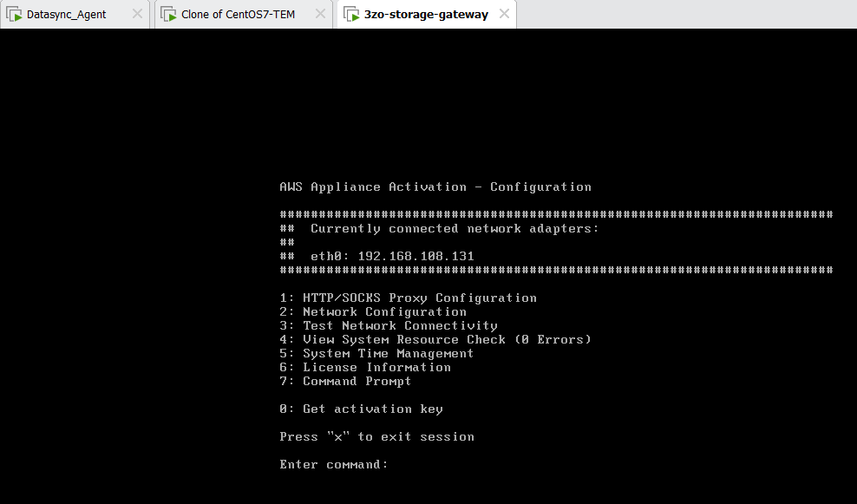The height and width of the screenshot is (504, 857).
Task: Click option 4: View System Resource Check
Action: tap(435, 339)
